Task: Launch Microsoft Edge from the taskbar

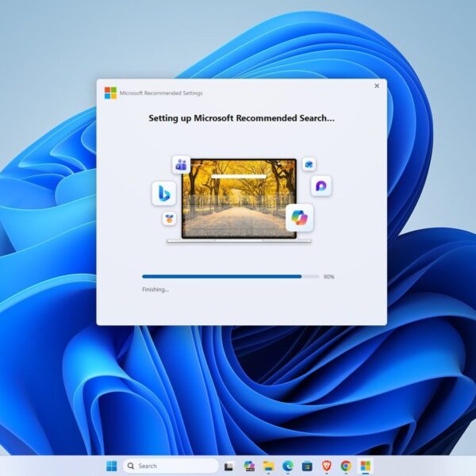Action: coord(288,466)
